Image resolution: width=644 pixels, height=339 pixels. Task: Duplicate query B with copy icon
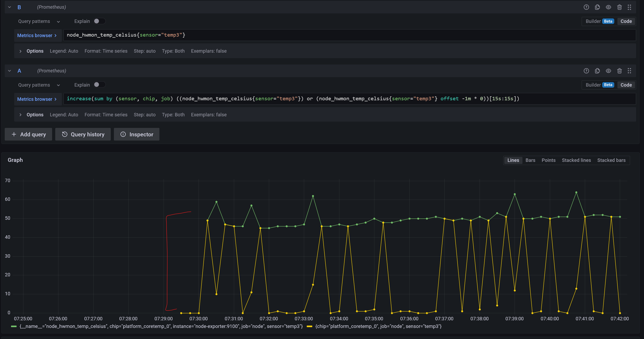pyautogui.click(x=597, y=7)
